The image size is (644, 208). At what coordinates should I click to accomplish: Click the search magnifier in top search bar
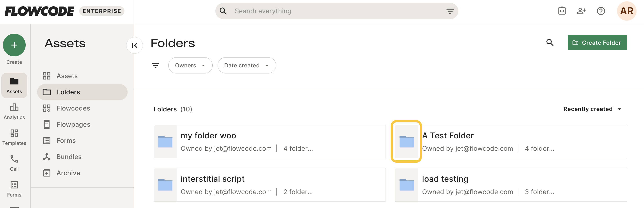click(223, 11)
